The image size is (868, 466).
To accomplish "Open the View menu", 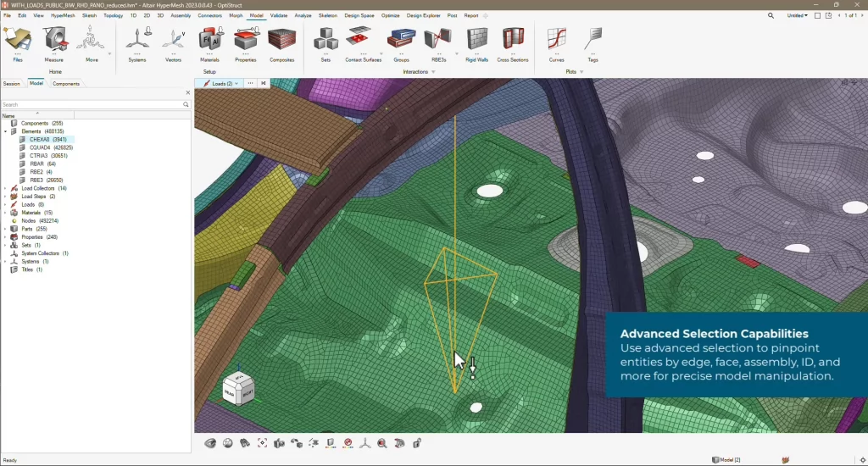I will [38, 15].
